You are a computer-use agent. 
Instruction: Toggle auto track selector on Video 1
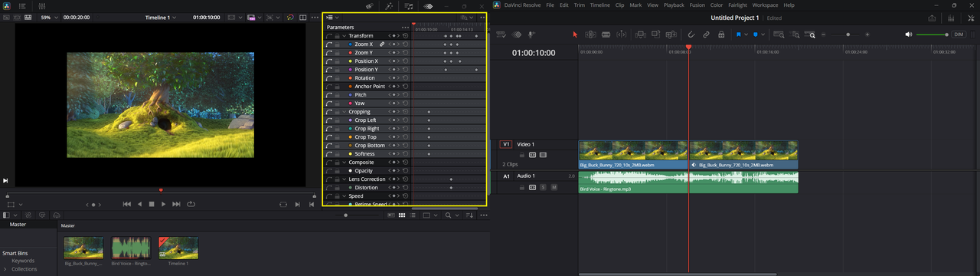(x=532, y=155)
